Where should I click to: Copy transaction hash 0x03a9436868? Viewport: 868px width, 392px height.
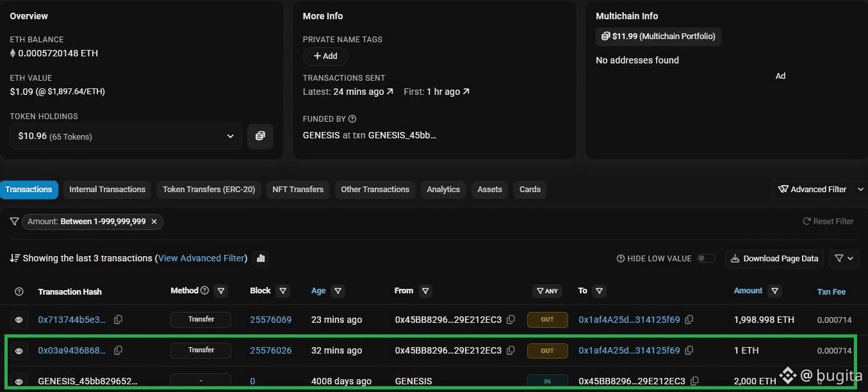pos(118,350)
